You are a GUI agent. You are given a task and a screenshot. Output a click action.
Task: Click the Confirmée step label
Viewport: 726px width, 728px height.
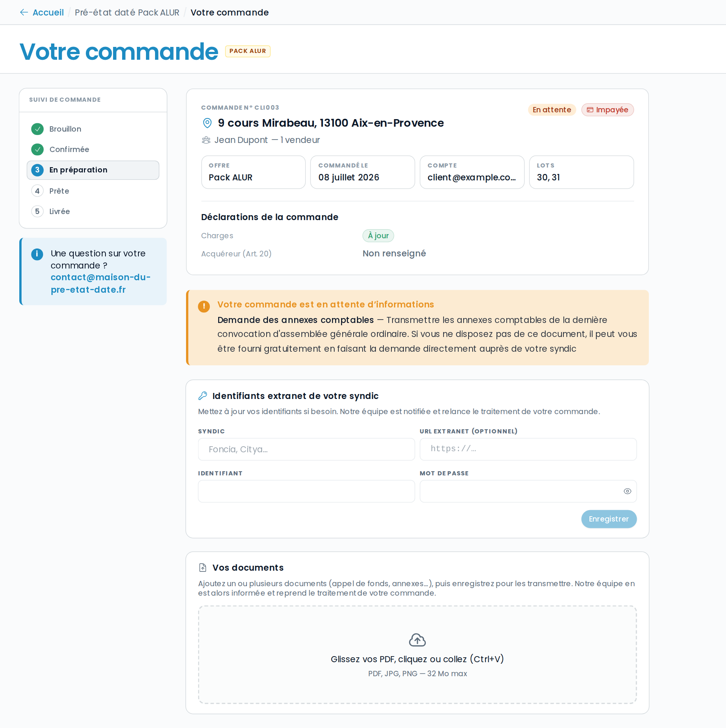pyautogui.click(x=69, y=149)
